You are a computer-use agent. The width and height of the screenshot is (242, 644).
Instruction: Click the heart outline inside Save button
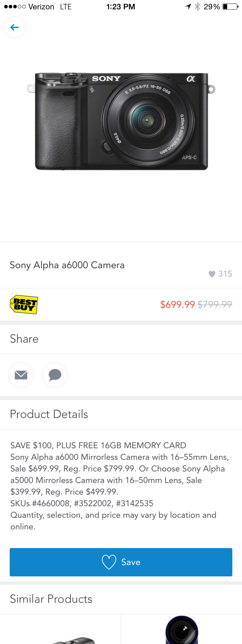click(x=109, y=562)
